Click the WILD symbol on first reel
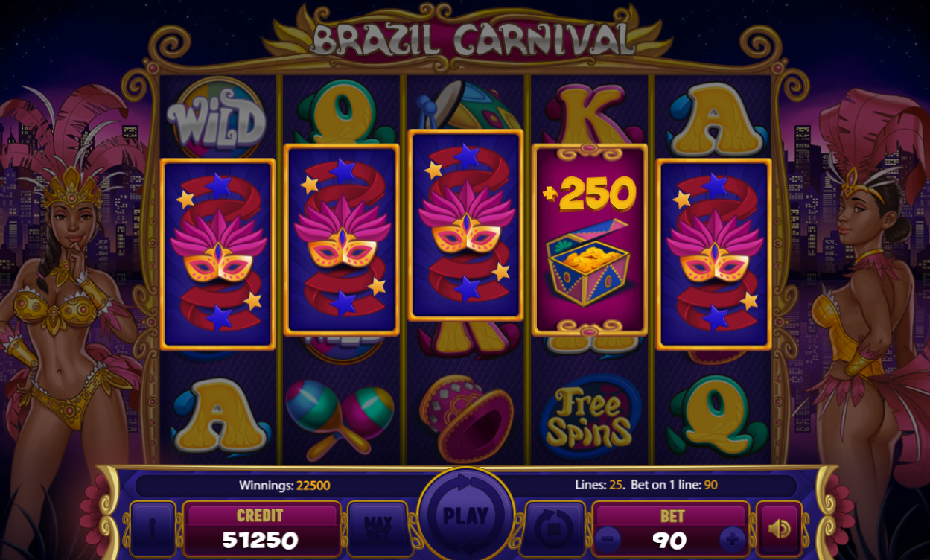930x560 pixels. click(216, 121)
